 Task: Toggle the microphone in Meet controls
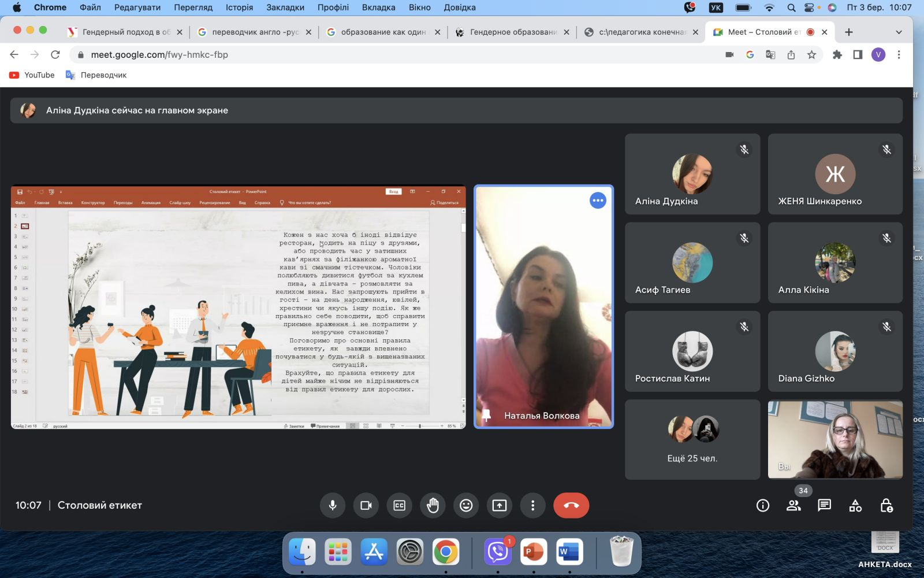point(333,505)
